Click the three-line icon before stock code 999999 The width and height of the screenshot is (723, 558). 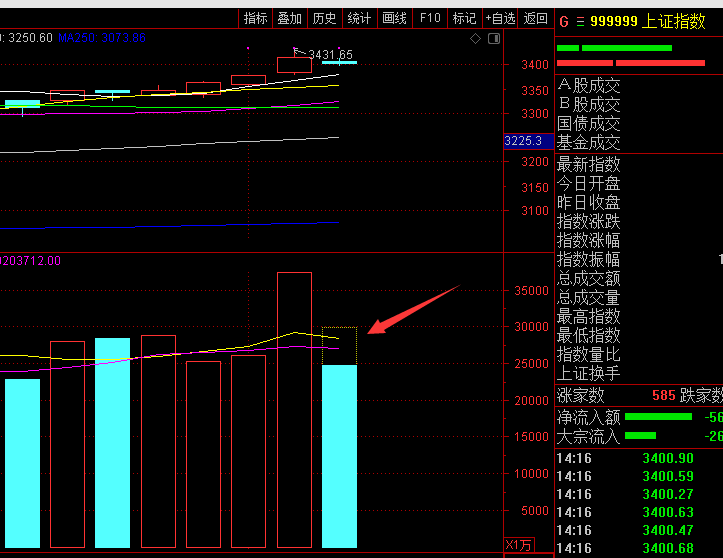[x=579, y=21]
